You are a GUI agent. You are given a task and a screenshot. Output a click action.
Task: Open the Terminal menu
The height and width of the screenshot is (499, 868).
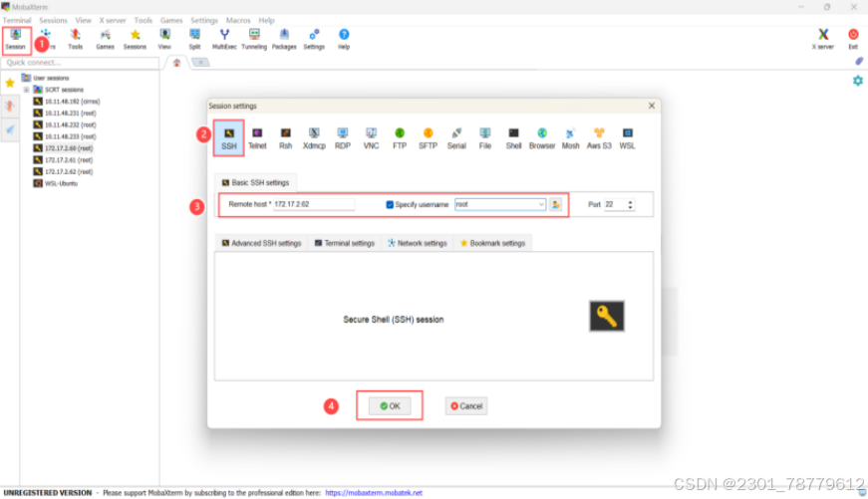17,20
